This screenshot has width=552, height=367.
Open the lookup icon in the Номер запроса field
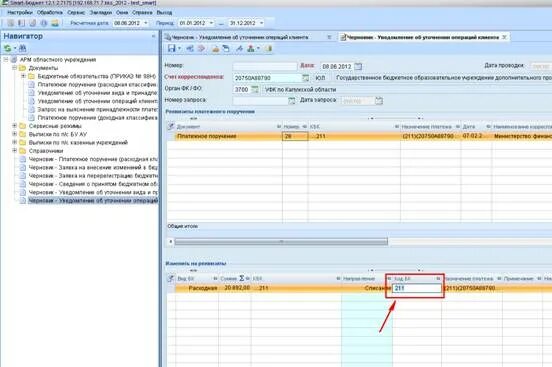pos(291,101)
